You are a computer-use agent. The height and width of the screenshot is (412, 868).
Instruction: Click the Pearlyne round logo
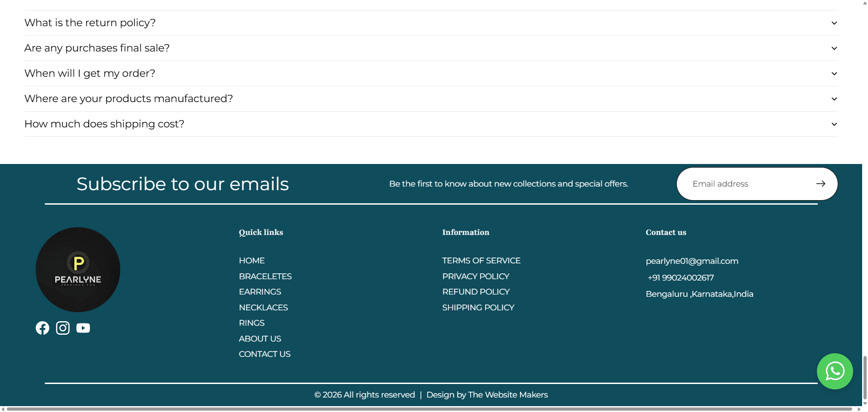pyautogui.click(x=78, y=270)
